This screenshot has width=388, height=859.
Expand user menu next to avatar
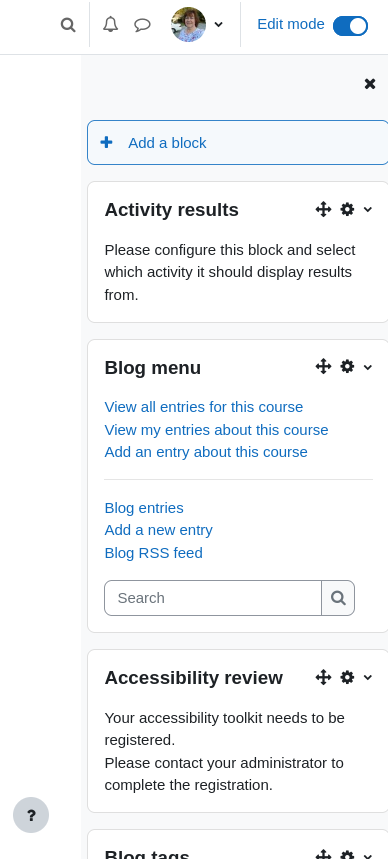point(219,25)
